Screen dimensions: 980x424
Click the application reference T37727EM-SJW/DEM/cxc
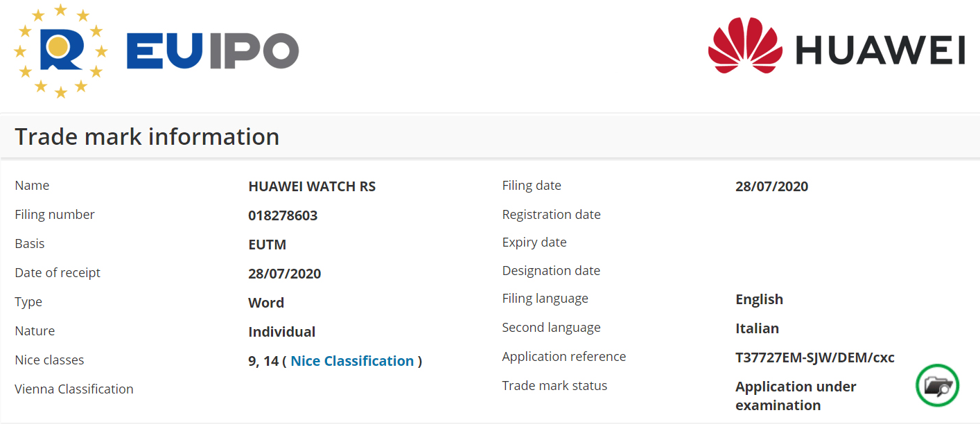tap(814, 357)
